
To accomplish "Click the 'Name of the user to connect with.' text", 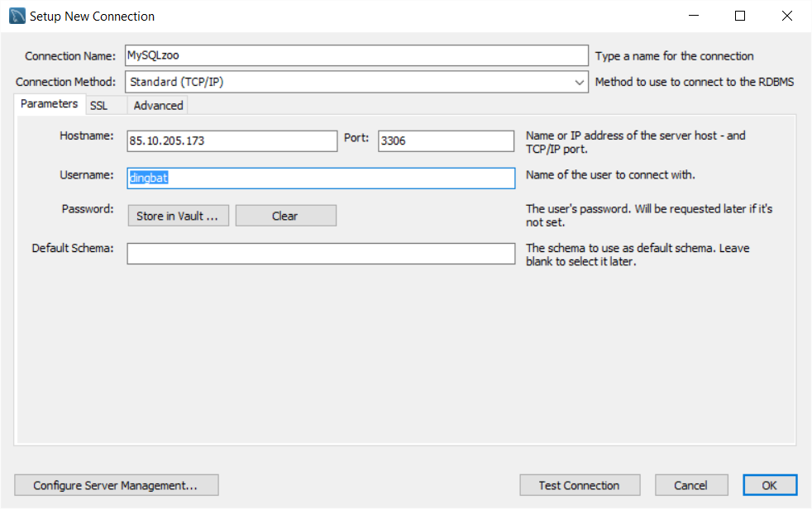I will (x=610, y=175).
